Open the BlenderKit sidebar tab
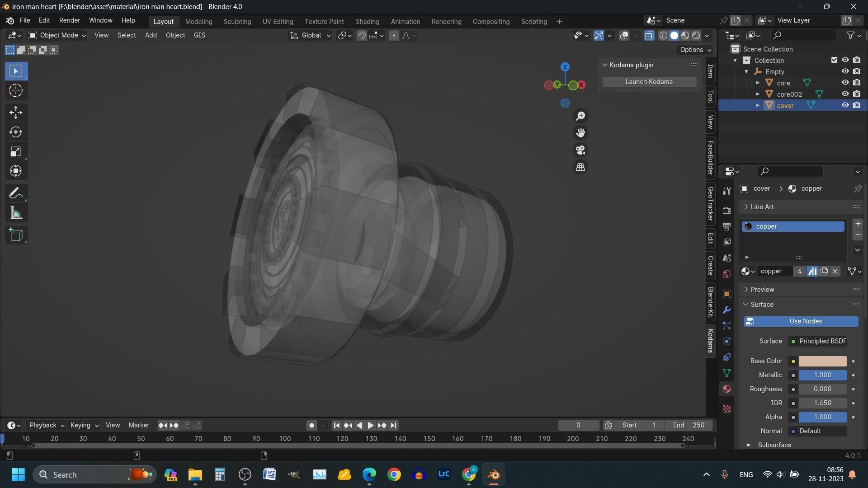Image resolution: width=868 pixels, height=488 pixels. 710,302
